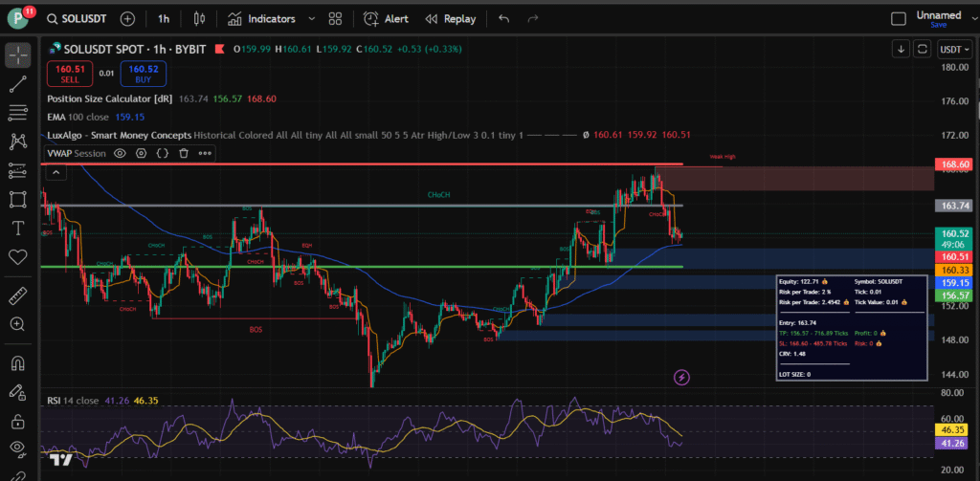Click Entry: 163.74 in calculator table
980x481 pixels.
797,323
